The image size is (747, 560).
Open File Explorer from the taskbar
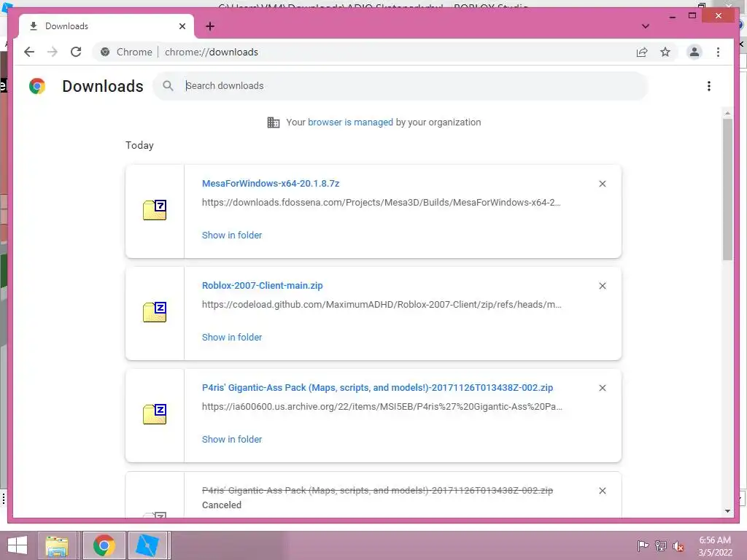tap(57, 545)
